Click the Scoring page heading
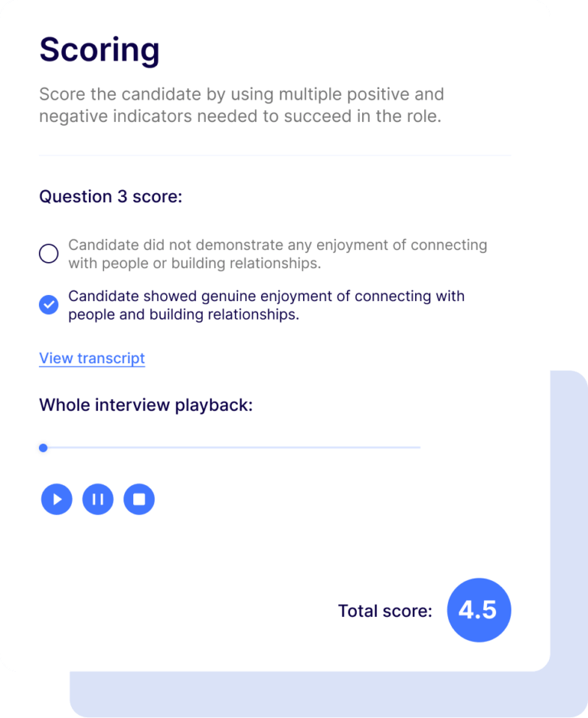The height and width of the screenshot is (718, 588). pyautogui.click(x=99, y=50)
